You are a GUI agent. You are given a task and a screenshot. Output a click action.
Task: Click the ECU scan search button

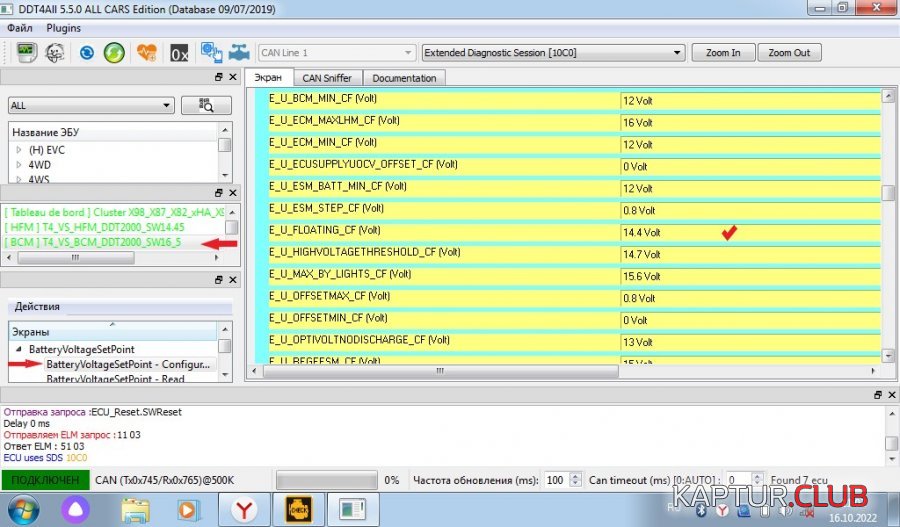(x=206, y=105)
